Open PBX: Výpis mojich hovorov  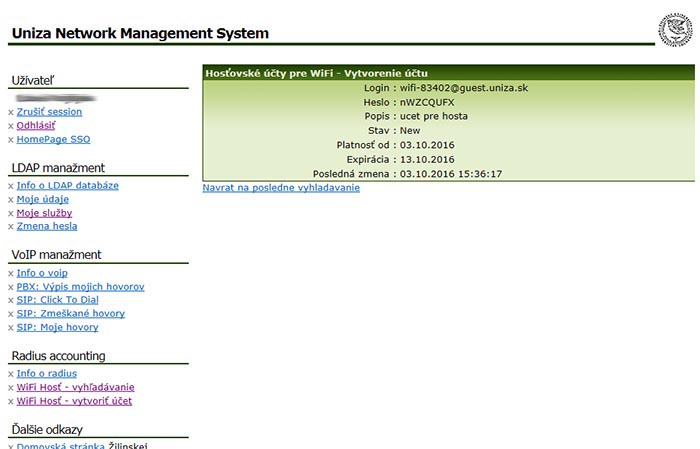click(x=80, y=287)
